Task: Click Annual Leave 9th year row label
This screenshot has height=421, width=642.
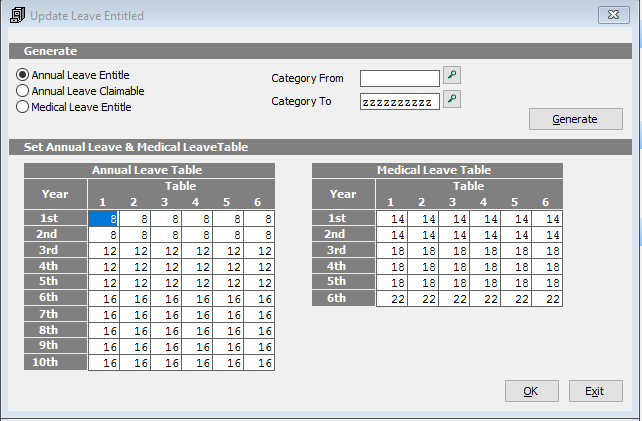Action: 55,346
